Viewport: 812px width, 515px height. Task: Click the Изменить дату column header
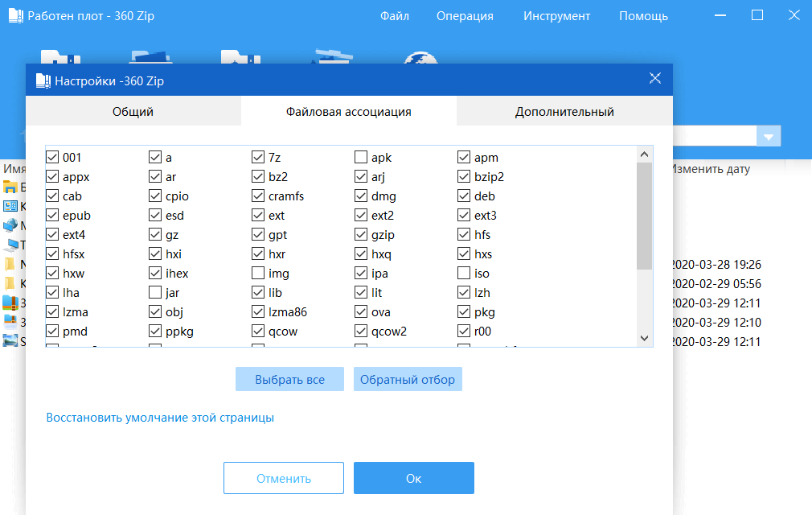coord(711,169)
